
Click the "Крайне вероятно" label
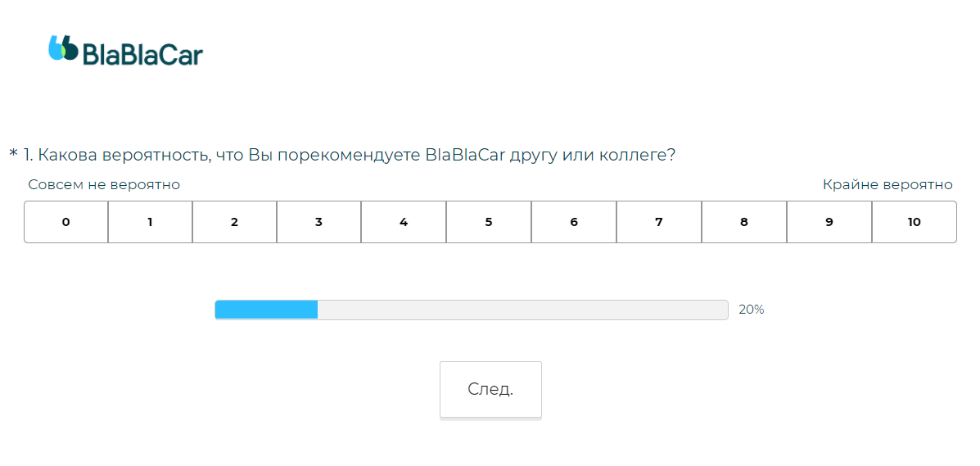coord(887,185)
